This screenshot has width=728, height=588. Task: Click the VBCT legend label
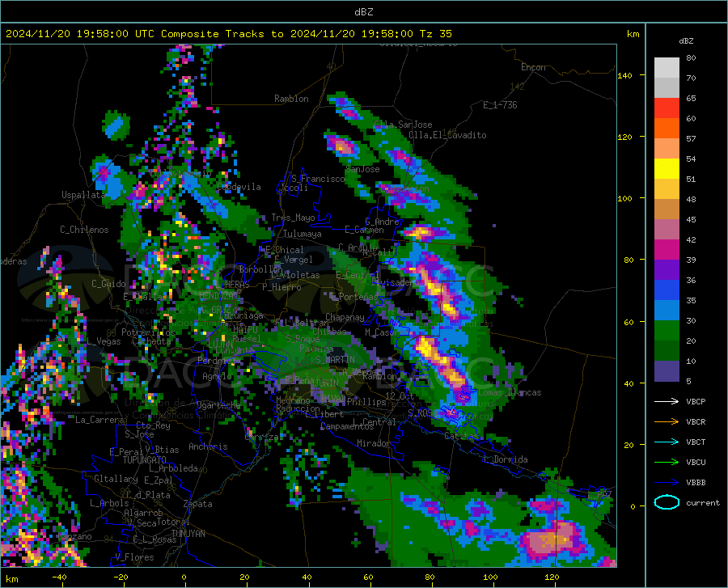(696, 442)
